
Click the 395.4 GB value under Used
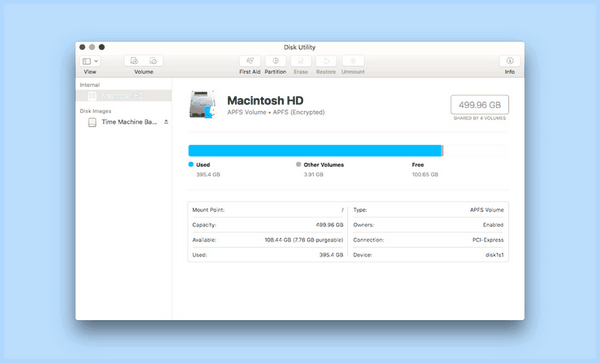(208, 174)
